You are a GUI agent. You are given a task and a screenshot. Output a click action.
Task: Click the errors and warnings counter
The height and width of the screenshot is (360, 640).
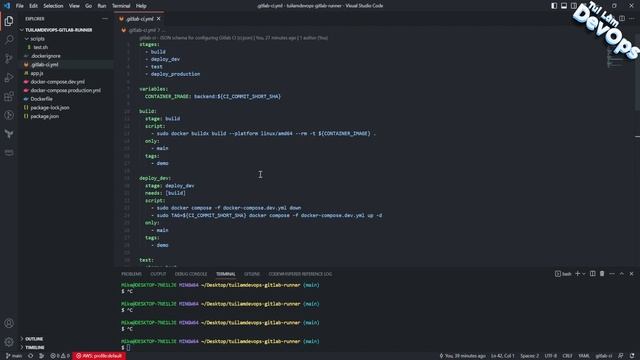(x=60, y=356)
